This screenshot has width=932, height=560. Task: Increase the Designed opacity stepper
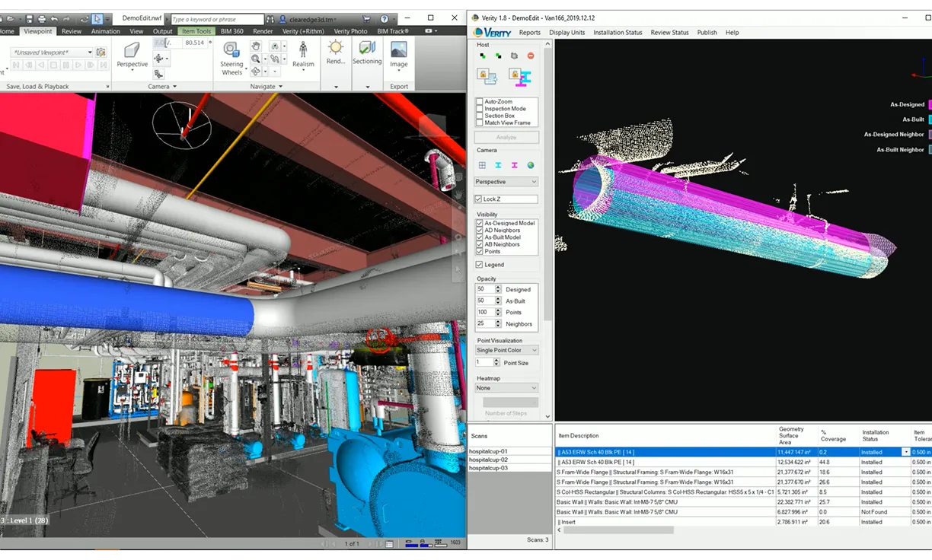point(498,288)
